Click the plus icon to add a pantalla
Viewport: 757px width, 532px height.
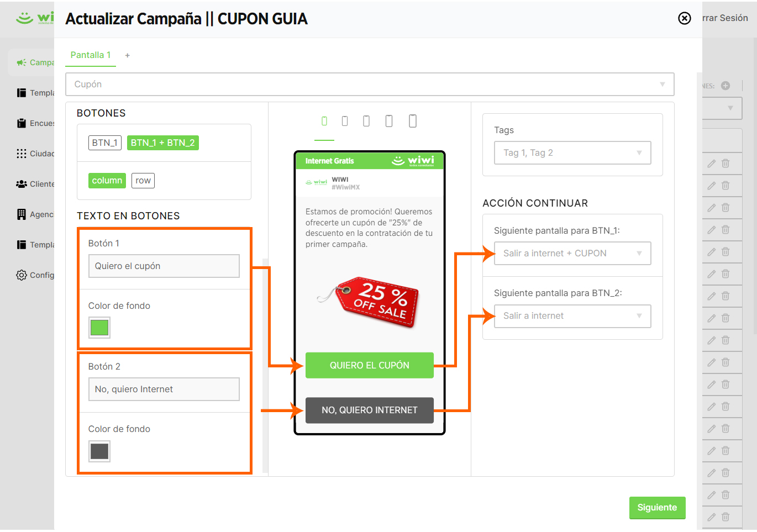click(128, 55)
